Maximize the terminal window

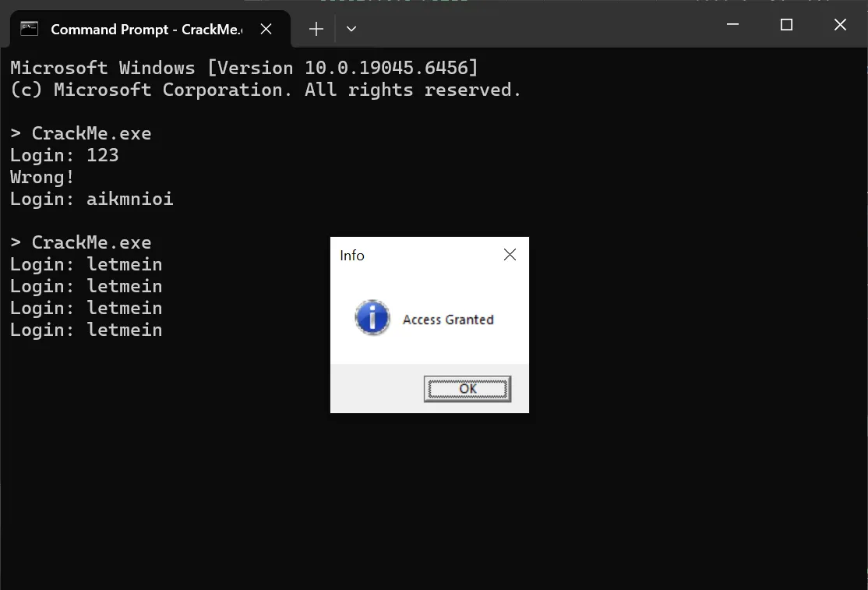click(x=786, y=25)
